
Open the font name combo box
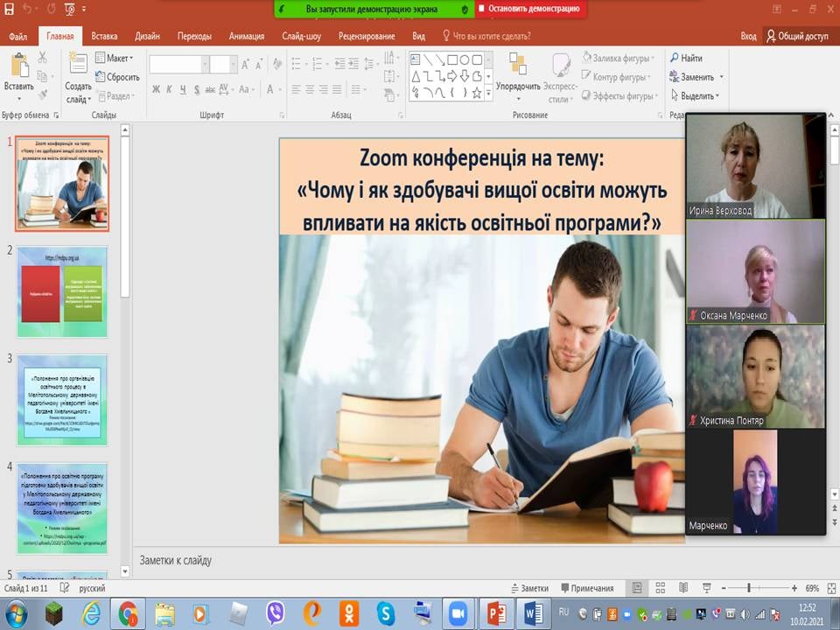click(x=178, y=64)
